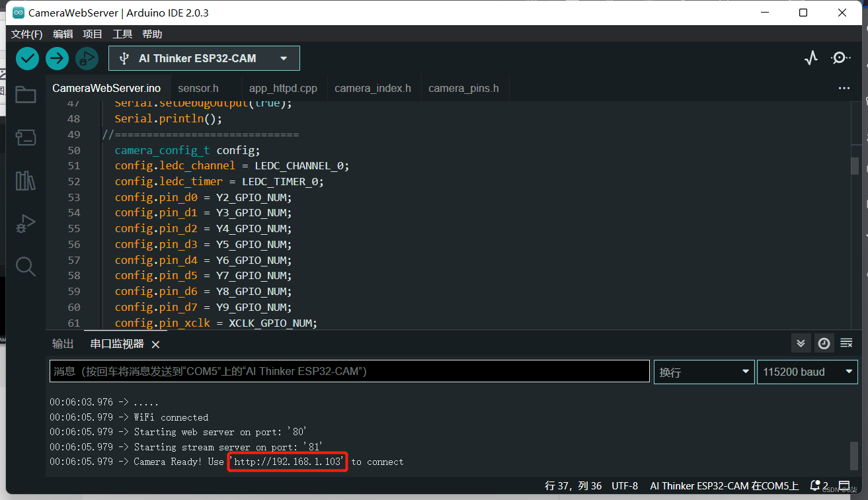Open the 帮助 menu
868x500 pixels.
152,34
